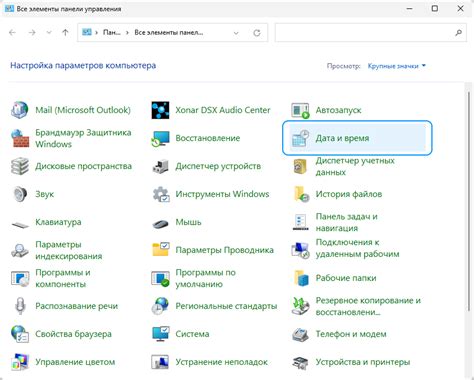Viewport: 474px width, 380px height.
Task: Open the Параметры индексирования icon
Action: click(20, 250)
